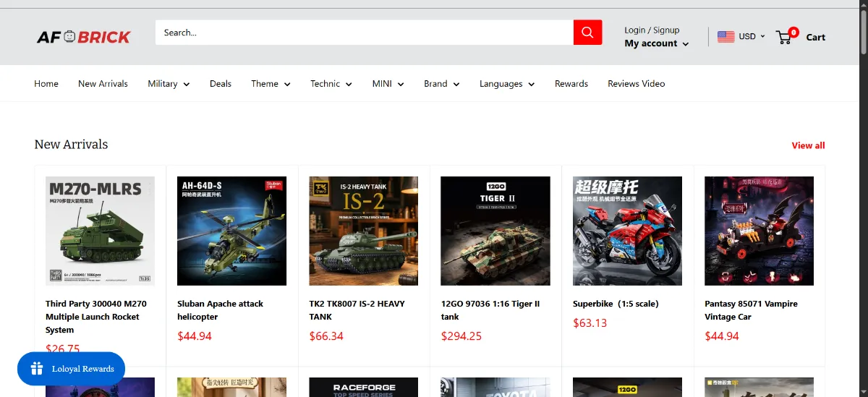Open the My account dropdown
Viewport: 868px width, 397px height.
(657, 43)
